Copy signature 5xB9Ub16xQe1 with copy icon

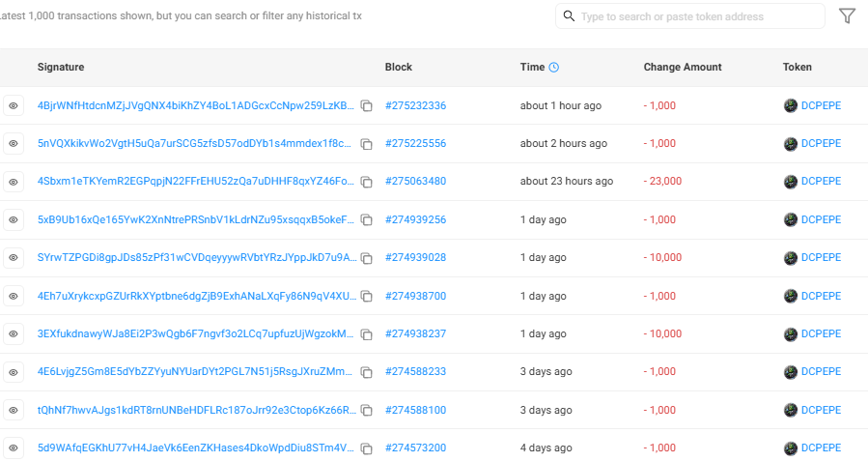[x=367, y=220]
